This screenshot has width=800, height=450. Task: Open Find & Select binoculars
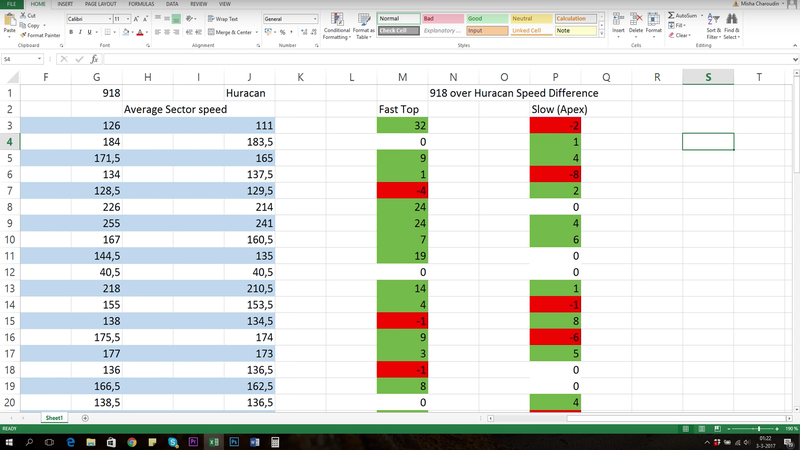click(731, 26)
